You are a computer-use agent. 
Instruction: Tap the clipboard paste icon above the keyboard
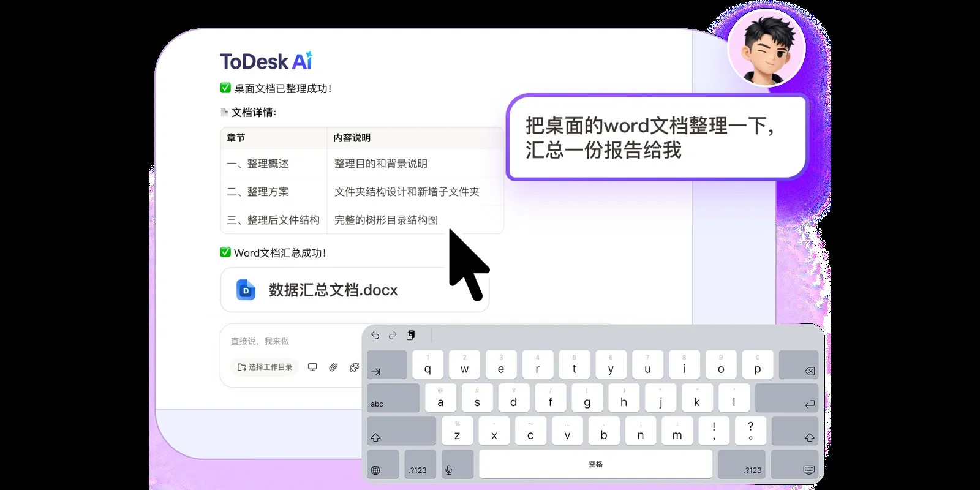[410, 335]
